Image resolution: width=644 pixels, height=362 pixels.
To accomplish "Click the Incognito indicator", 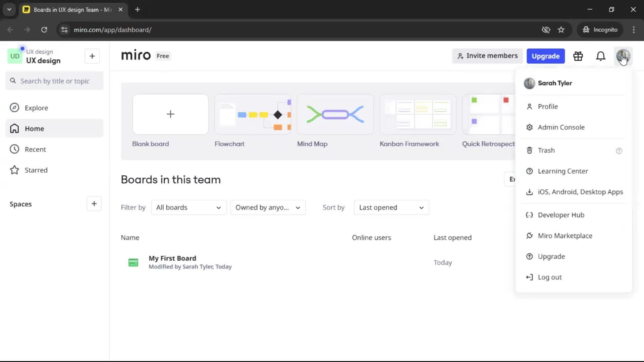I will tap(600, 30).
